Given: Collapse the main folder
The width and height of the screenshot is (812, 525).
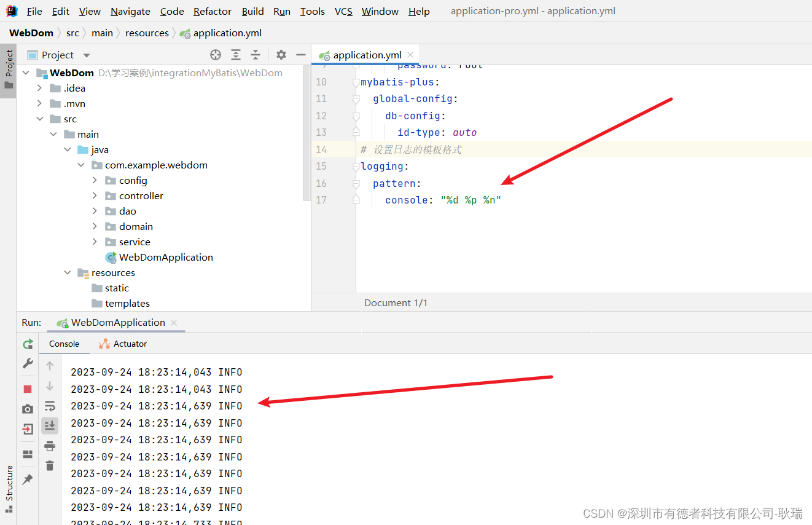Looking at the screenshot, I should tap(53, 134).
